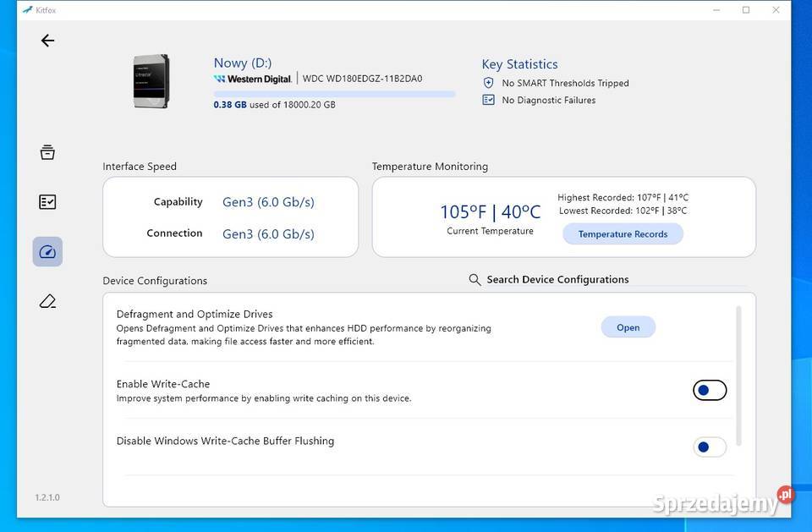This screenshot has width=812, height=532.
Task: Click the Western Digital logo
Action: pos(253,79)
